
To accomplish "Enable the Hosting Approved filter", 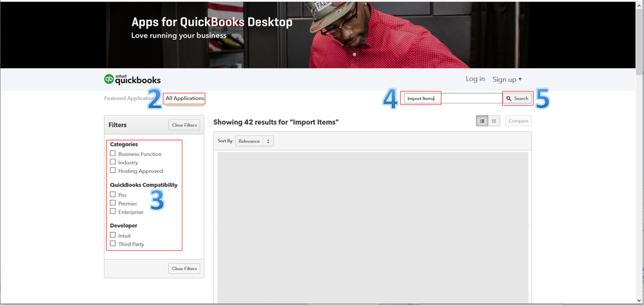I will point(113,170).
